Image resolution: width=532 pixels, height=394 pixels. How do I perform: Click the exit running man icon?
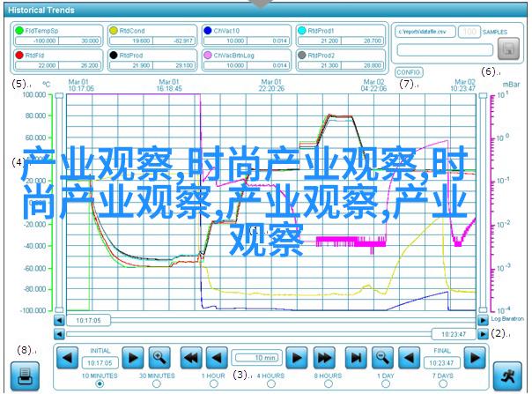[x=506, y=376]
